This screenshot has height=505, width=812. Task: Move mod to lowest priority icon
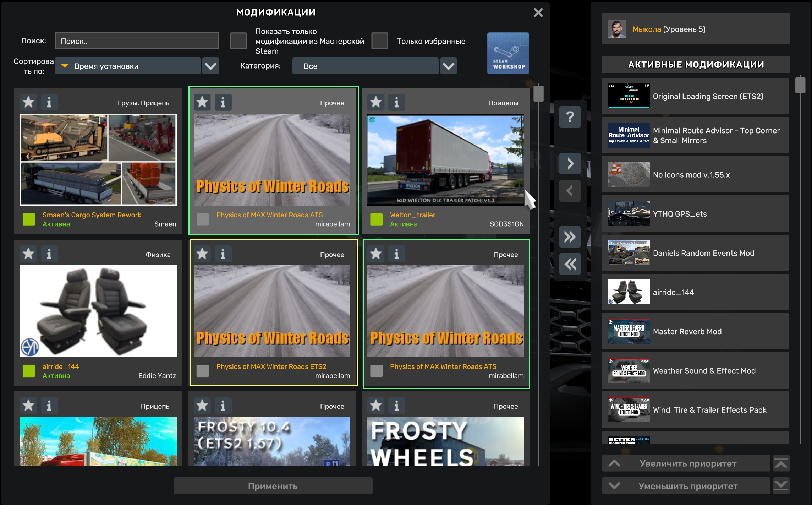781,486
